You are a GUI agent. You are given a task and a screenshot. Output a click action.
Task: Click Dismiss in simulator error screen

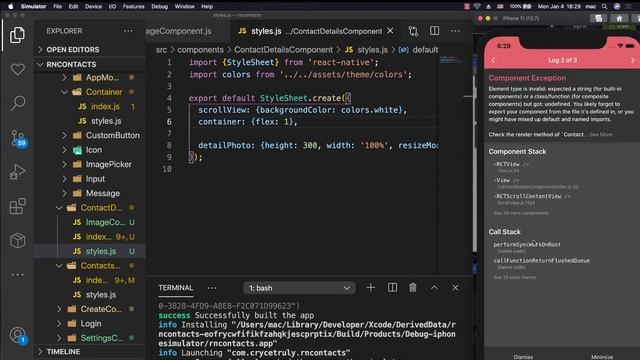coord(523,357)
